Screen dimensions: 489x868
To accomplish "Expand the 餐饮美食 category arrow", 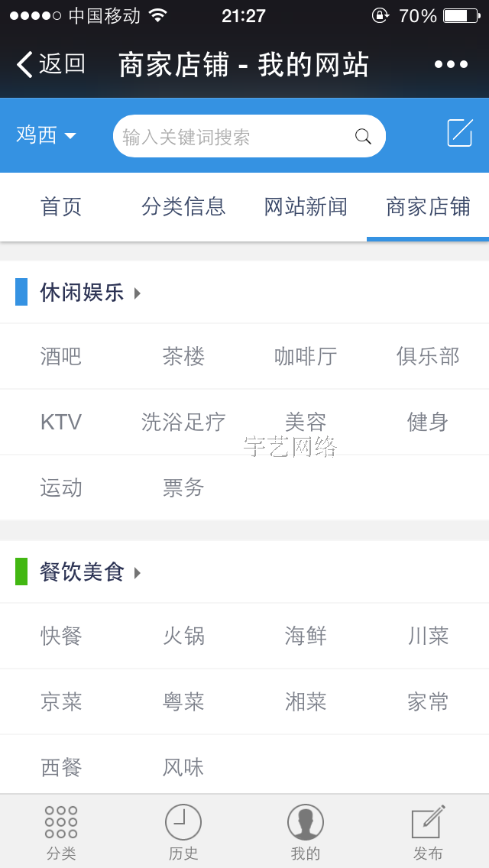I will tap(138, 572).
